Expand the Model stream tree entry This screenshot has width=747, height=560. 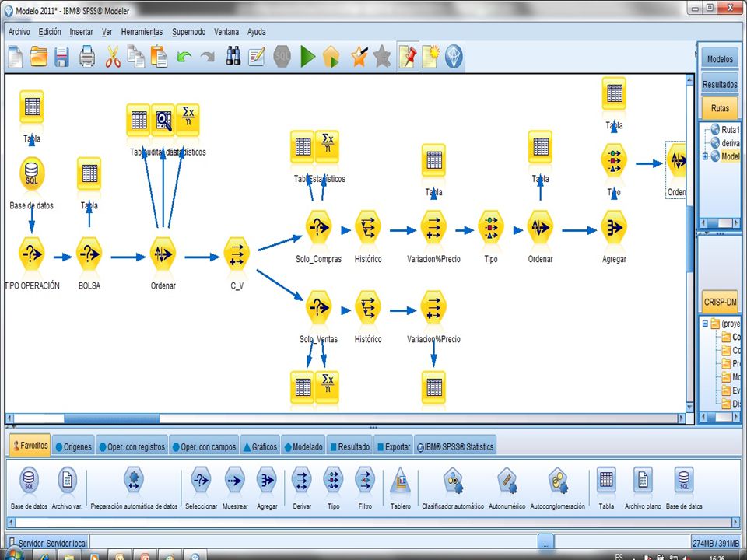click(705, 156)
